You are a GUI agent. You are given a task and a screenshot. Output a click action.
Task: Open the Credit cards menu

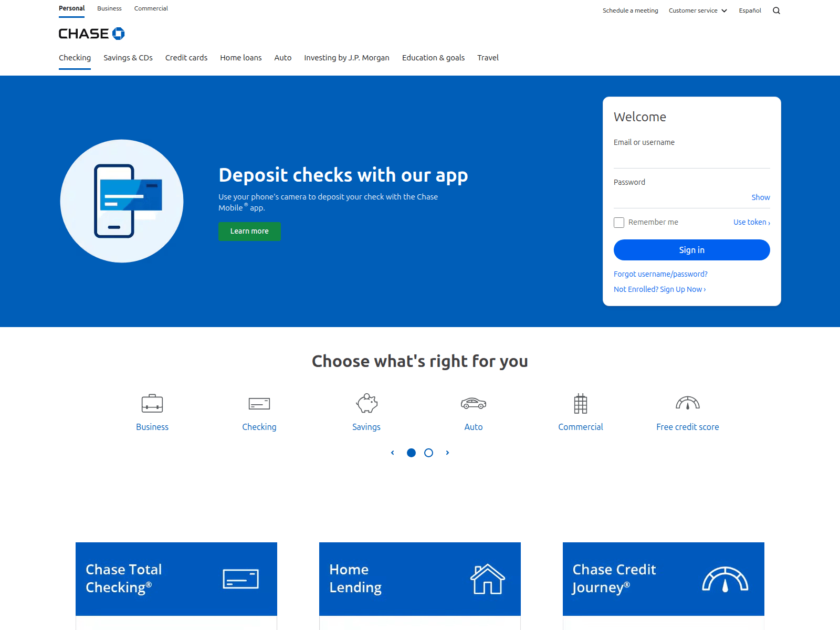pyautogui.click(x=186, y=58)
